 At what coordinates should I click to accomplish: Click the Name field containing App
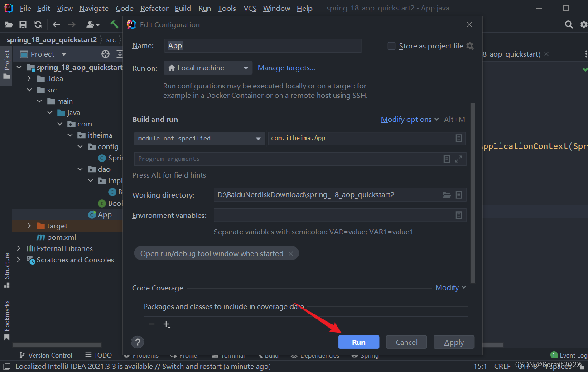(x=264, y=46)
